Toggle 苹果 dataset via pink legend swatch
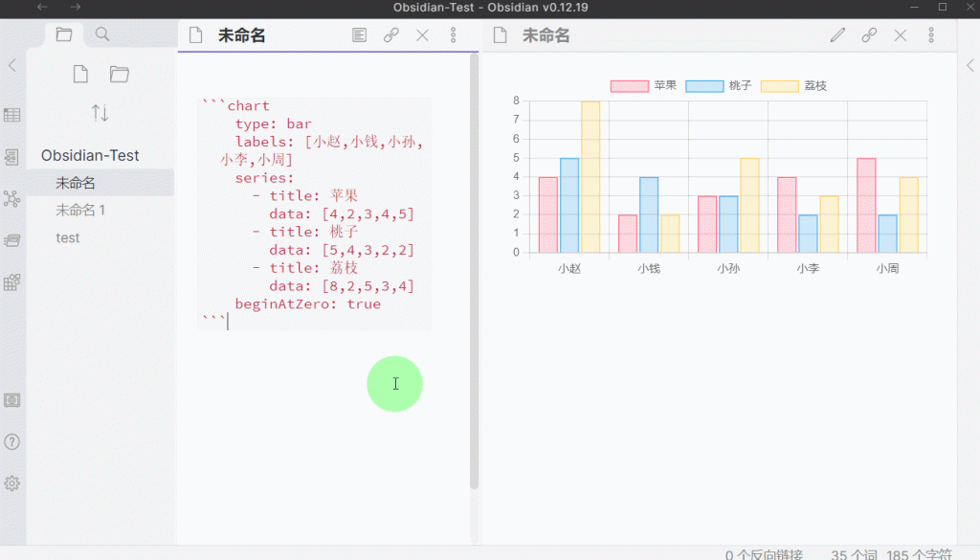The image size is (980, 560). pyautogui.click(x=630, y=86)
